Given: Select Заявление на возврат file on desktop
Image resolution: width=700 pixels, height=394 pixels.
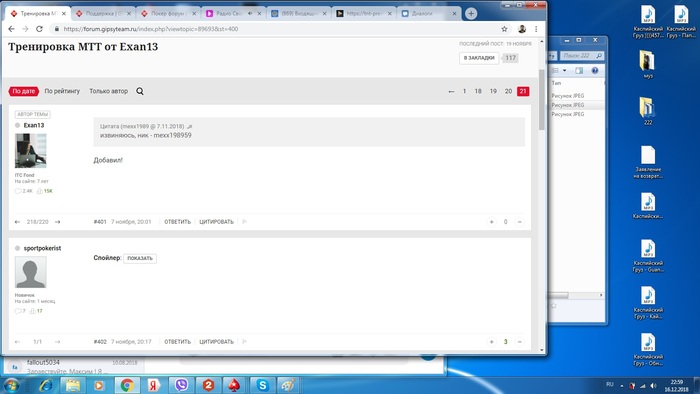Looking at the screenshot, I should click(x=648, y=162).
